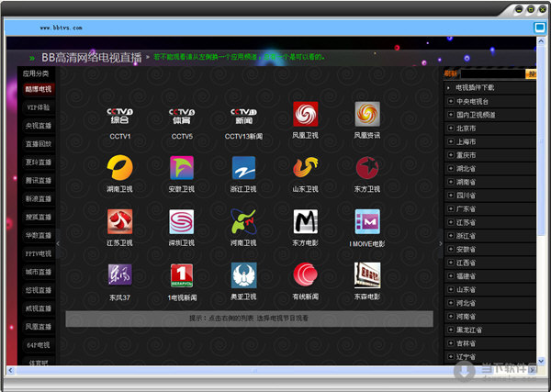Expand the 中央电视台 list node
The image size is (551, 392).
(451, 102)
